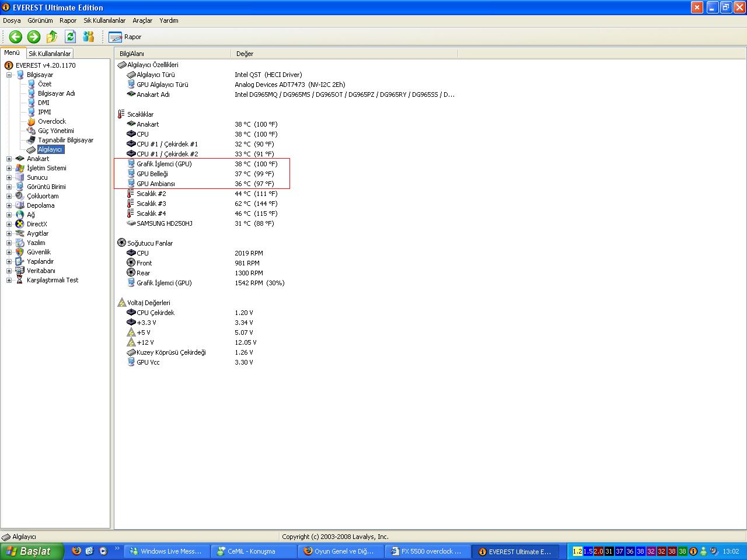Viewport: 747px width, 560px height.
Task: Click the SAMSUNG HD250HJ drive icon
Action: click(131, 223)
